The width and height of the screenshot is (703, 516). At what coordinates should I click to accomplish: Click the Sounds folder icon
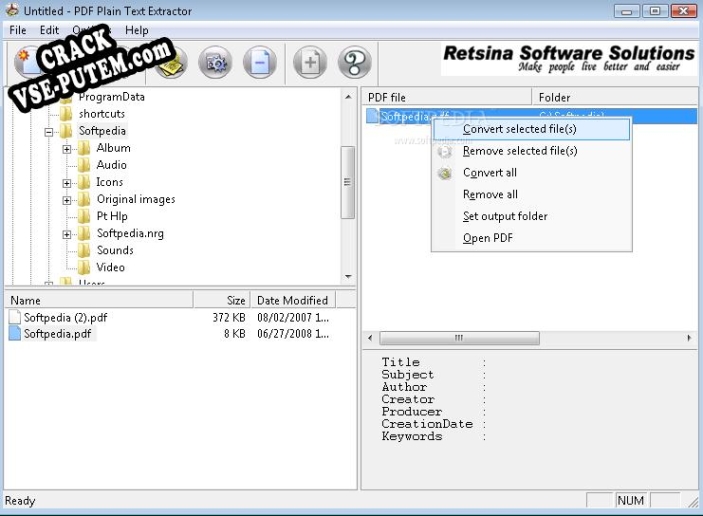84,250
